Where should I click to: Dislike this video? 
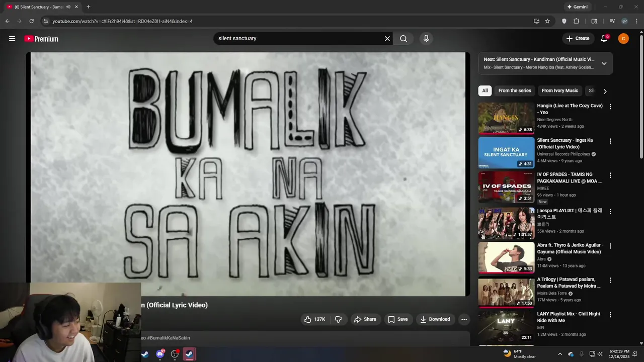point(338,319)
